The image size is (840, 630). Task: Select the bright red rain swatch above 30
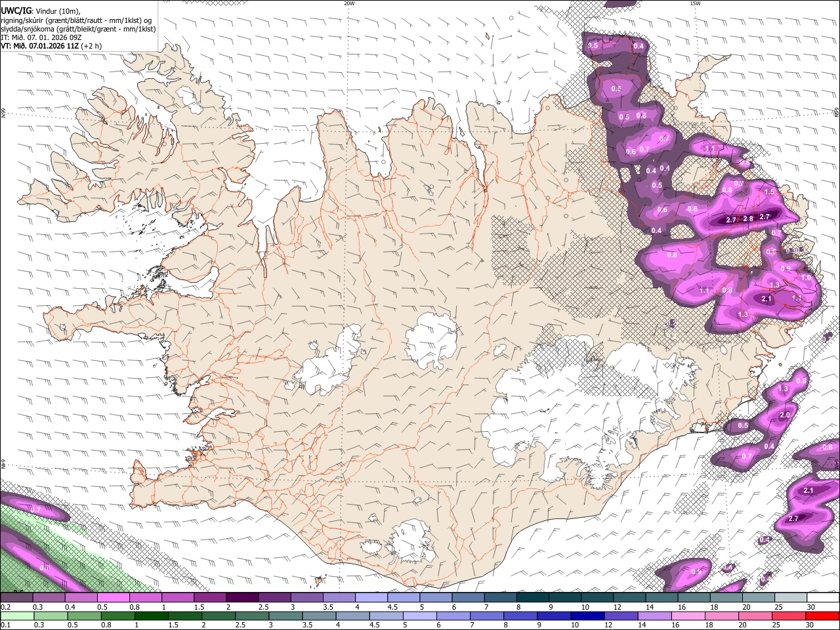tap(823, 616)
